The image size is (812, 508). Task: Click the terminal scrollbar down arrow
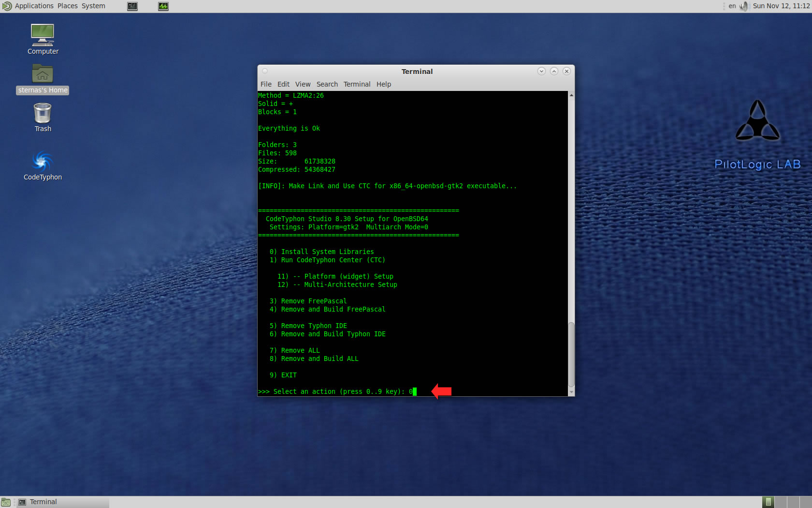(571, 392)
